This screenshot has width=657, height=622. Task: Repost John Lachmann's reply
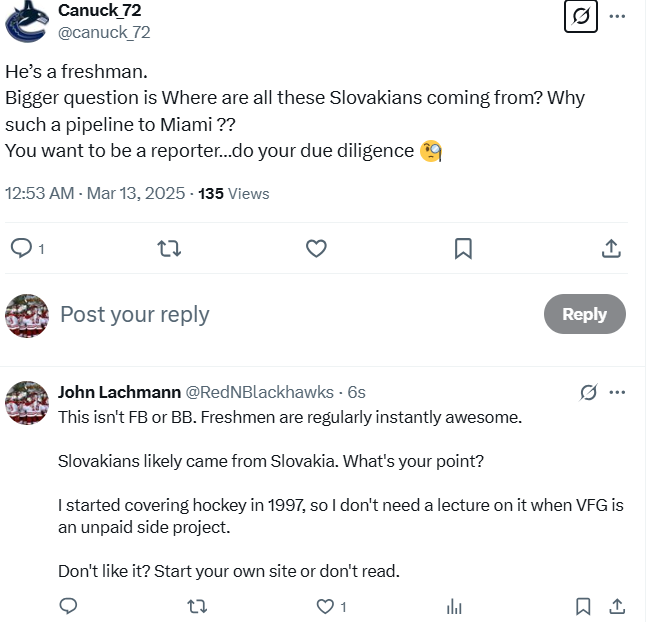[x=197, y=605]
